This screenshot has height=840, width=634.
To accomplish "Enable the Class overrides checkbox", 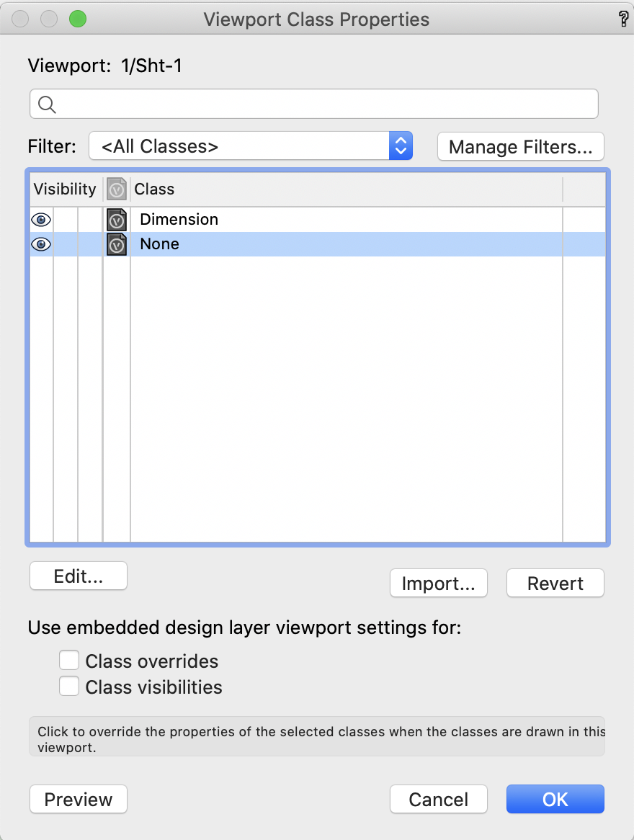I will point(69,661).
